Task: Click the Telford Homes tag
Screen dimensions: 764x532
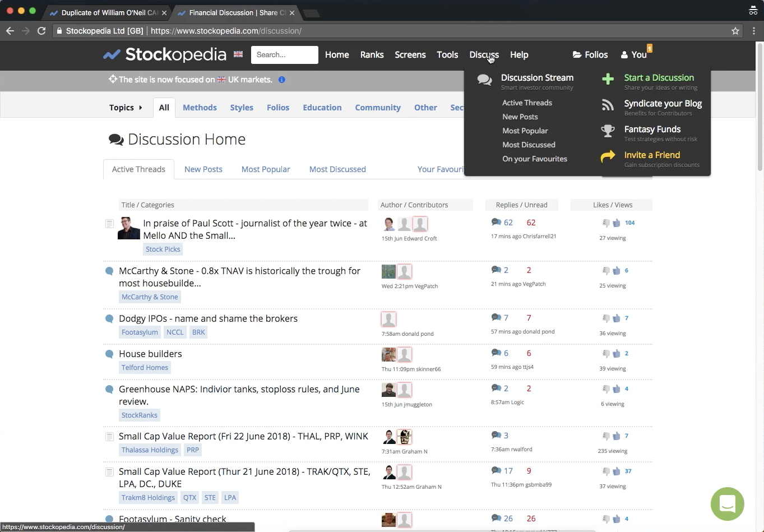Action: point(145,368)
